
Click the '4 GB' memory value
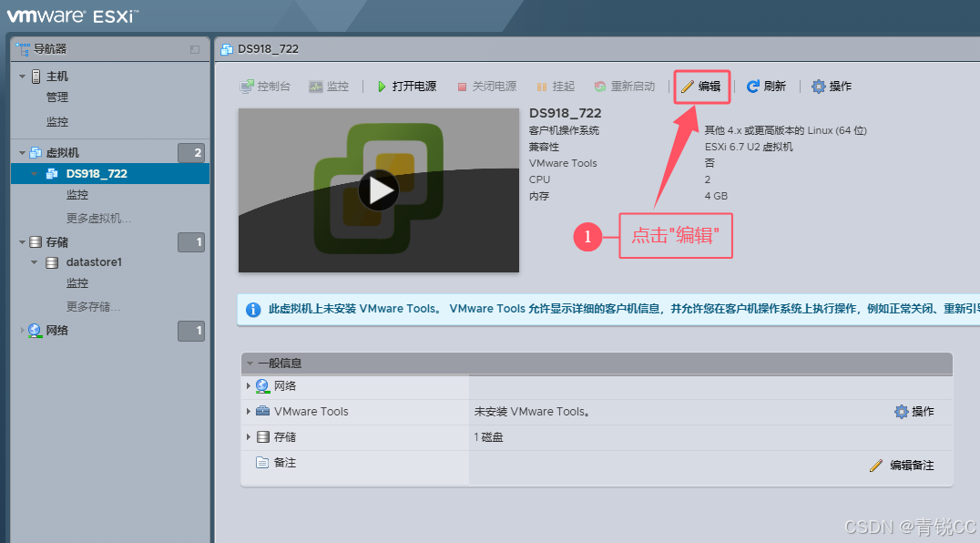pos(716,196)
